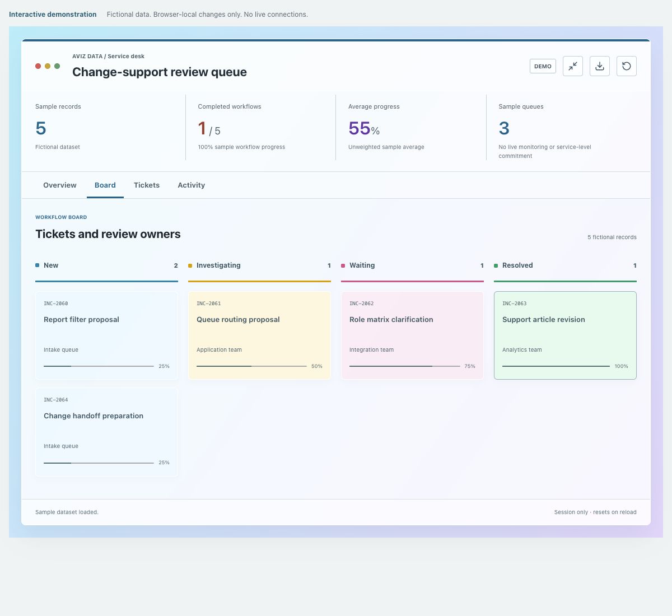Click the green window dot
The height and width of the screenshot is (616, 672).
(57, 66)
